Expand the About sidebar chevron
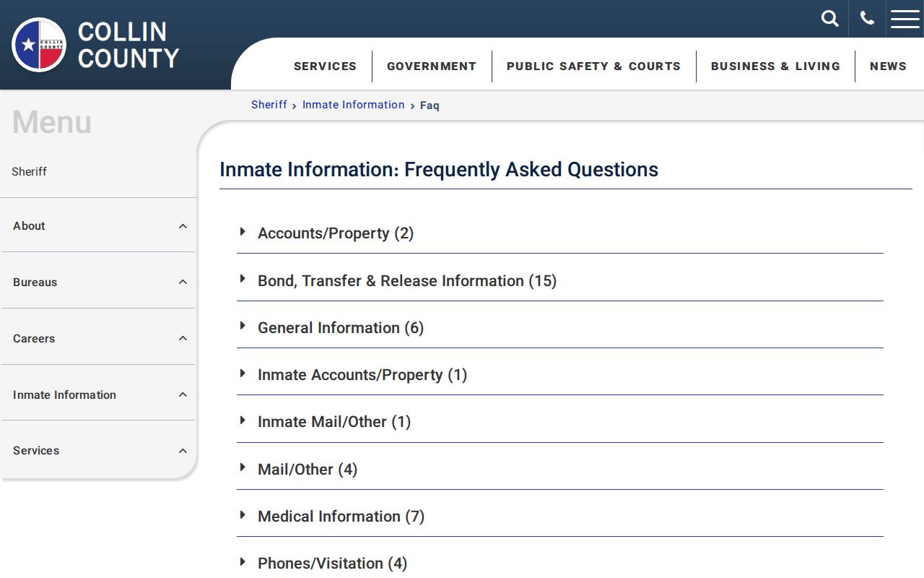This screenshot has width=924, height=578. pos(183,226)
